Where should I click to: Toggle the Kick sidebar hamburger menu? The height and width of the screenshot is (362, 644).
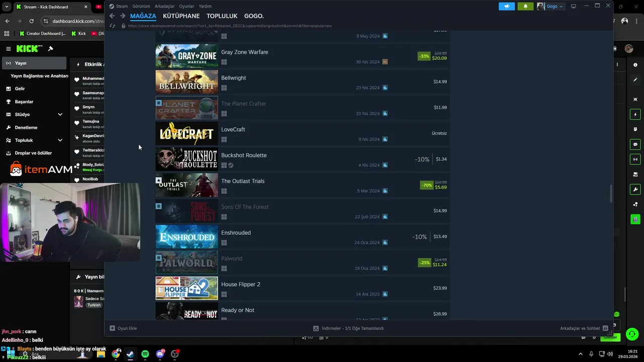tap(9, 49)
